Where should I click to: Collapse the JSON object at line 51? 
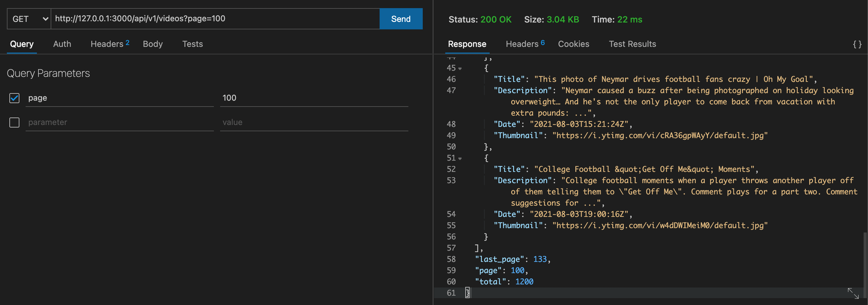coord(460,158)
